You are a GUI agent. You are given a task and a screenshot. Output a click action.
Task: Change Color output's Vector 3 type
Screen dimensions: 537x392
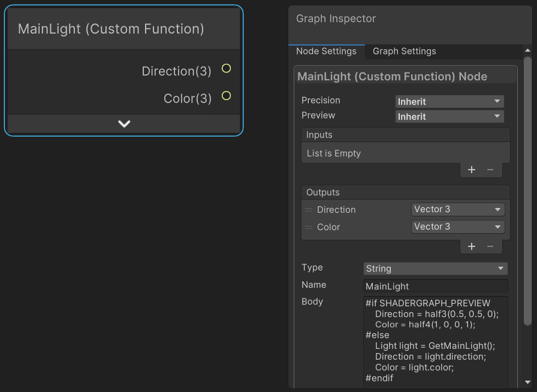click(x=457, y=227)
